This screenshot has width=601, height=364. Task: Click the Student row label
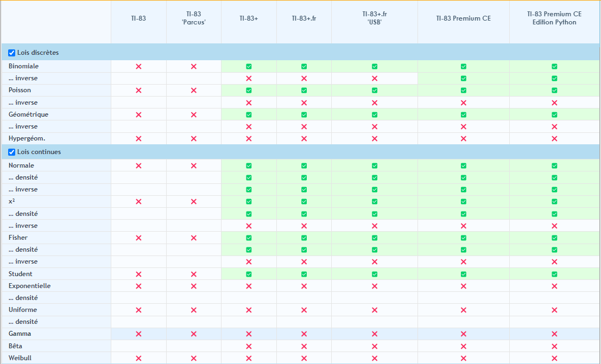(20, 274)
